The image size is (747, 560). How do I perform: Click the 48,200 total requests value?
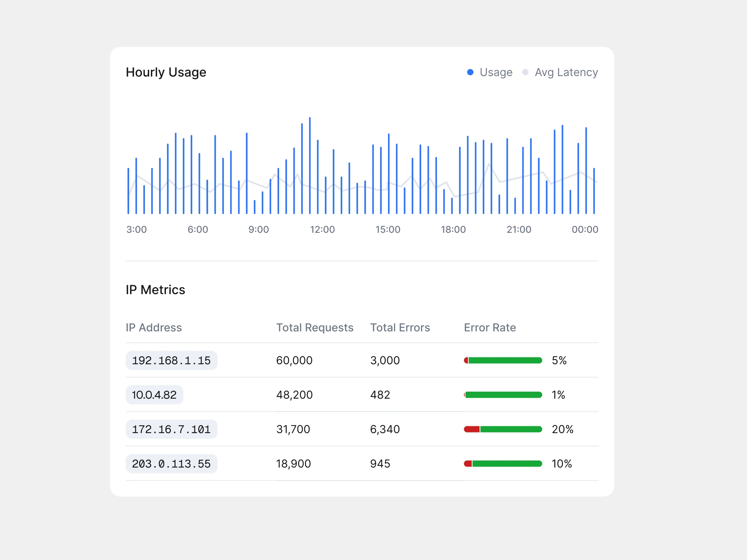point(294,395)
